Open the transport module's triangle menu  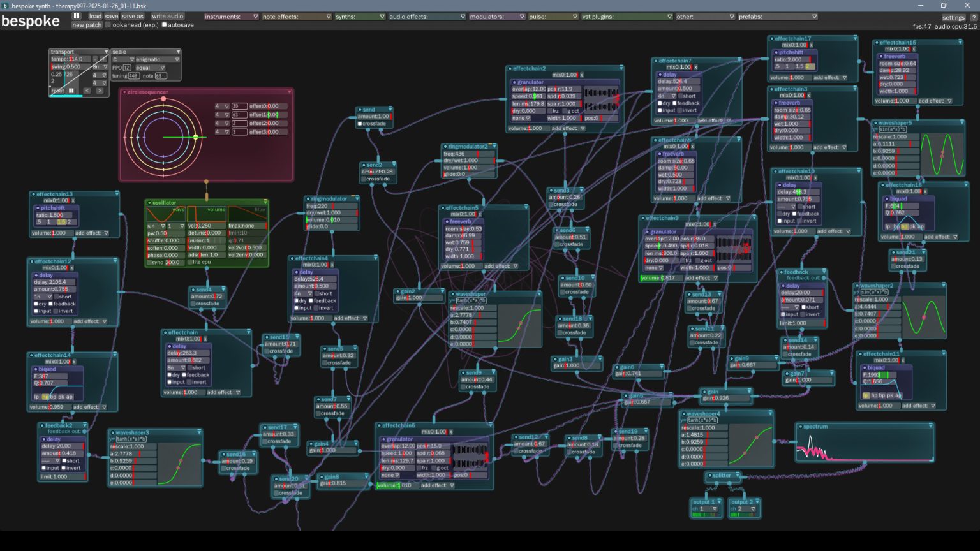coord(106,52)
